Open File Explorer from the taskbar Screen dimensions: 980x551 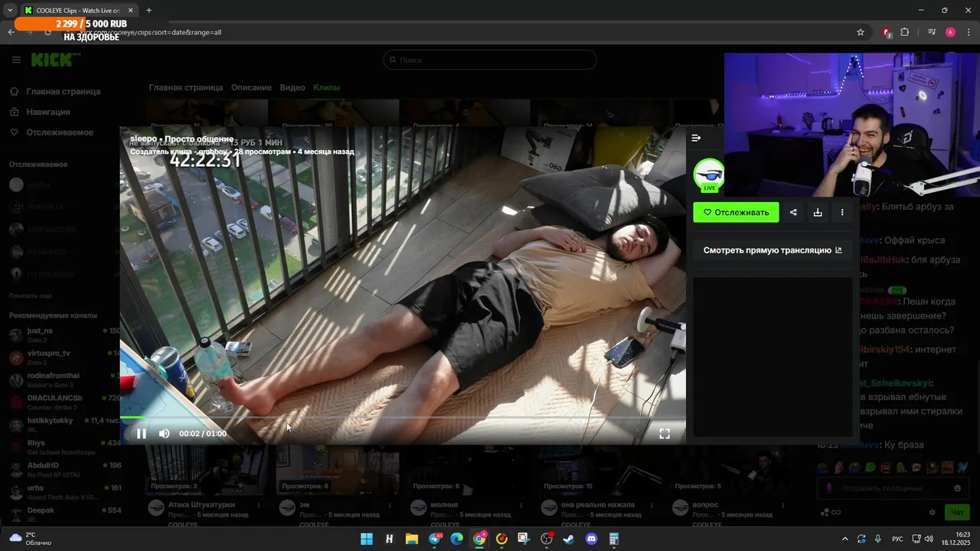(x=412, y=539)
